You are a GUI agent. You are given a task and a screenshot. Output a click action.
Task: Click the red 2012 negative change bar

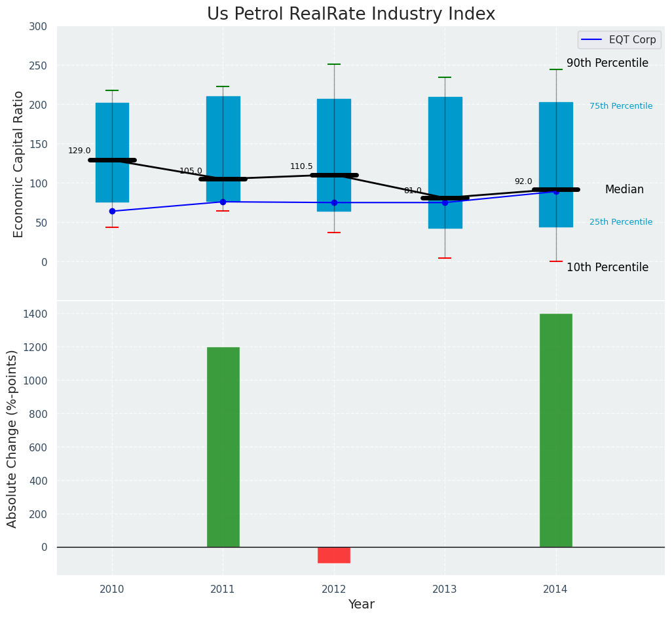[334, 555]
